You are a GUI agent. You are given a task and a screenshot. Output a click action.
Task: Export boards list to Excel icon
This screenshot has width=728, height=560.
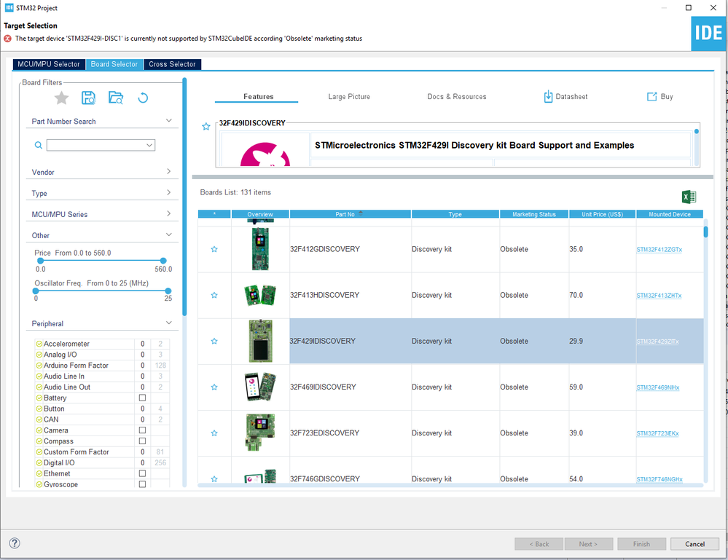(689, 197)
